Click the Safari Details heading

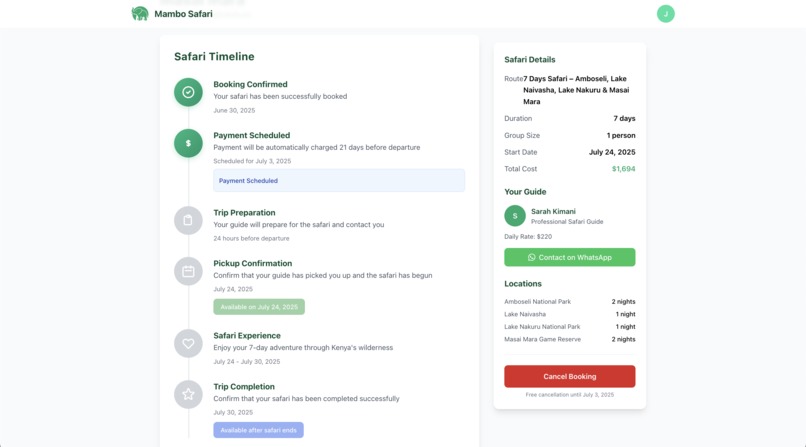pyautogui.click(x=529, y=60)
